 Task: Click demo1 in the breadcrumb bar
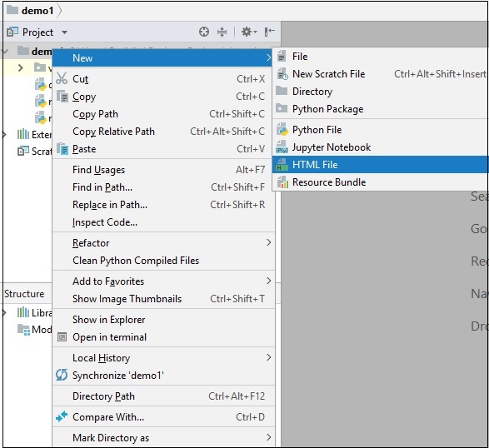pos(37,11)
